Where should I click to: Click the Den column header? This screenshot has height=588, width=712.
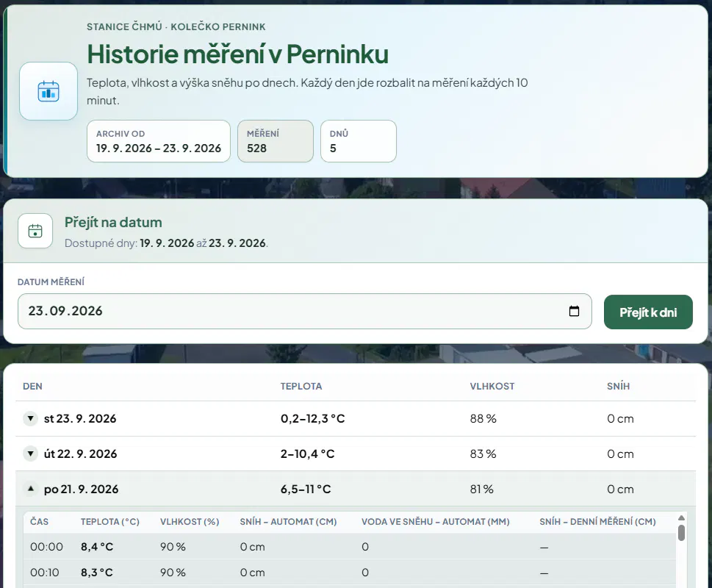click(x=32, y=386)
